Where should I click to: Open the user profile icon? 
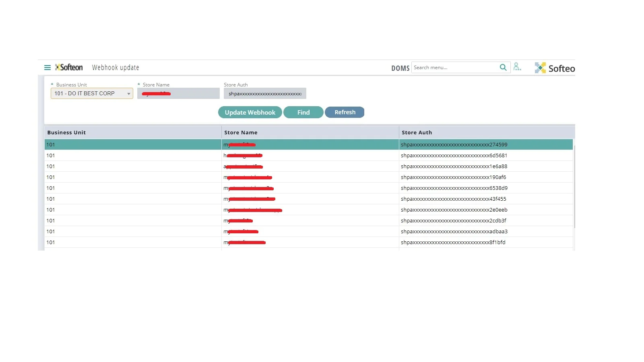tap(517, 67)
